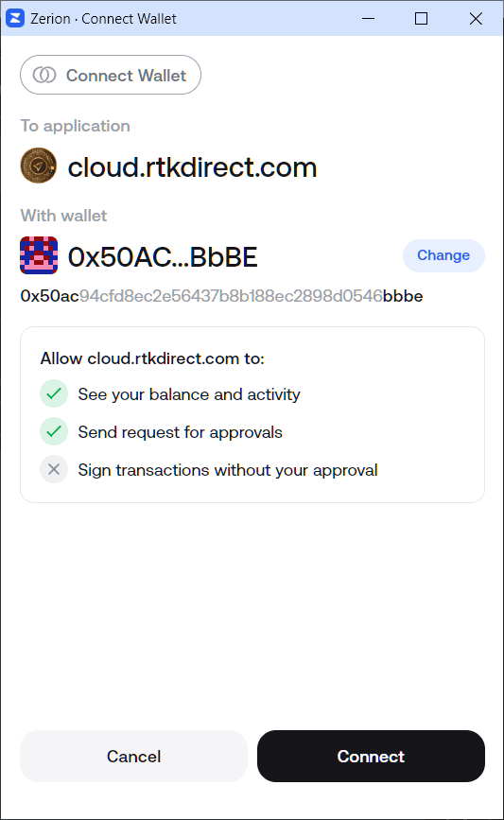The image size is (504, 820).
Task: Confirm with the black Connect button
Action: [371, 757]
